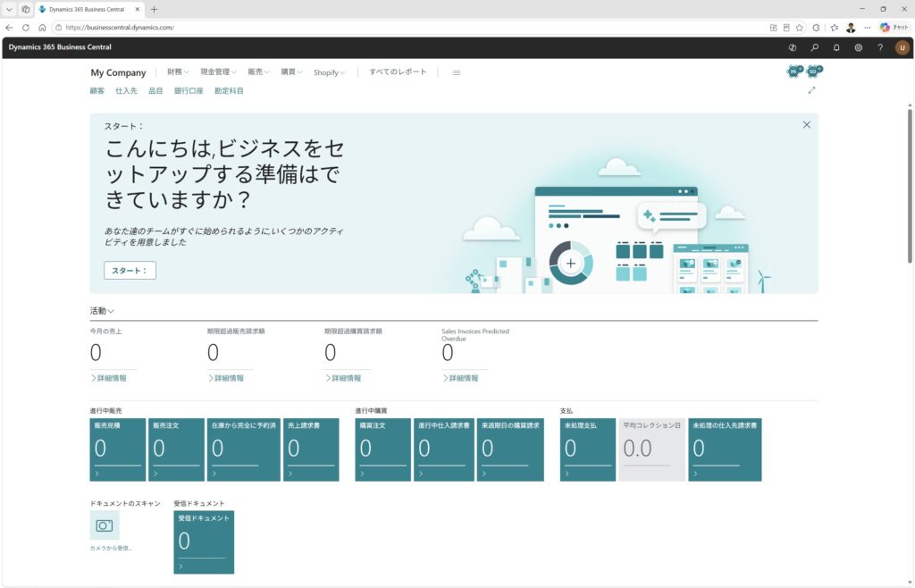Open the tab search dropdown arrow
Viewport: 915px width, 588px height.
9,9
